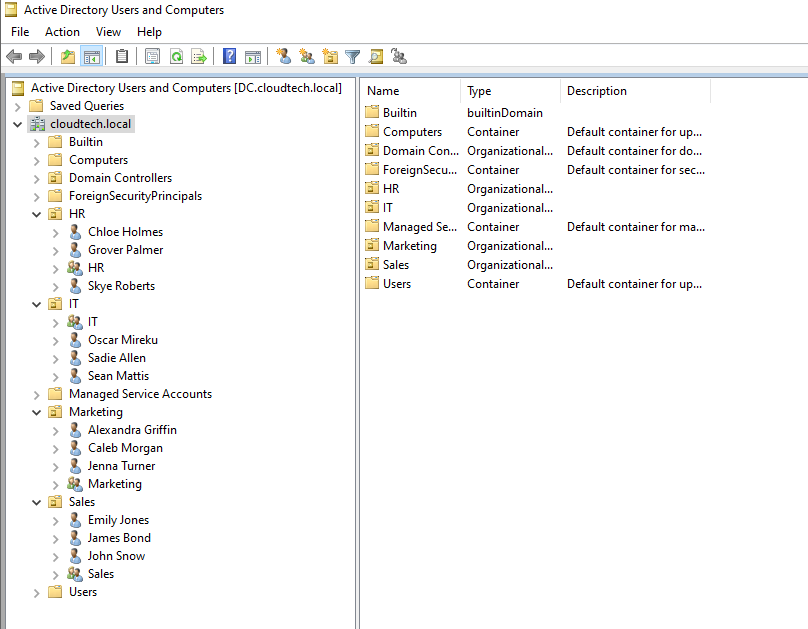Open the Action menu
The height and width of the screenshot is (629, 808).
(62, 32)
